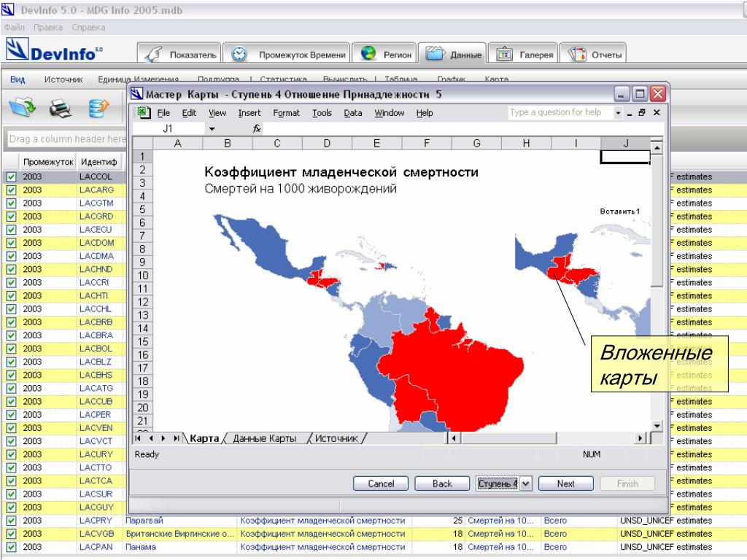Click horizontal scrollbar right arrow in spreadsheet
Viewport: 747px width, 560px height.
(x=640, y=438)
